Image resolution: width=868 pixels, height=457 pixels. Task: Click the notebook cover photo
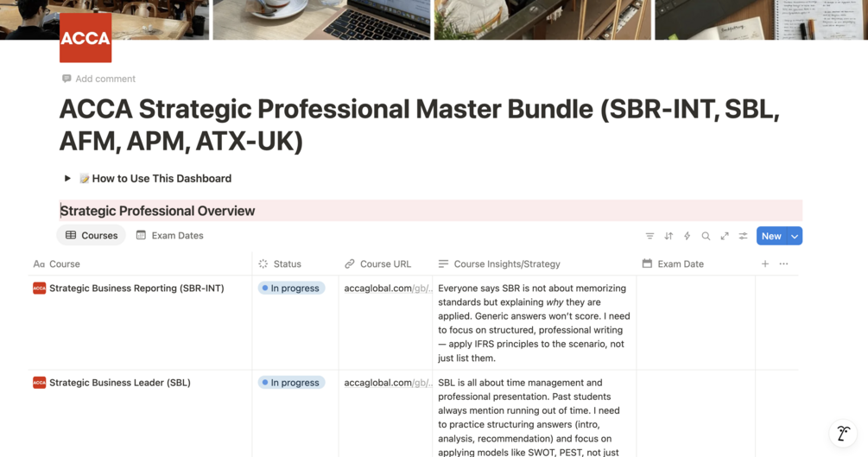(x=761, y=19)
